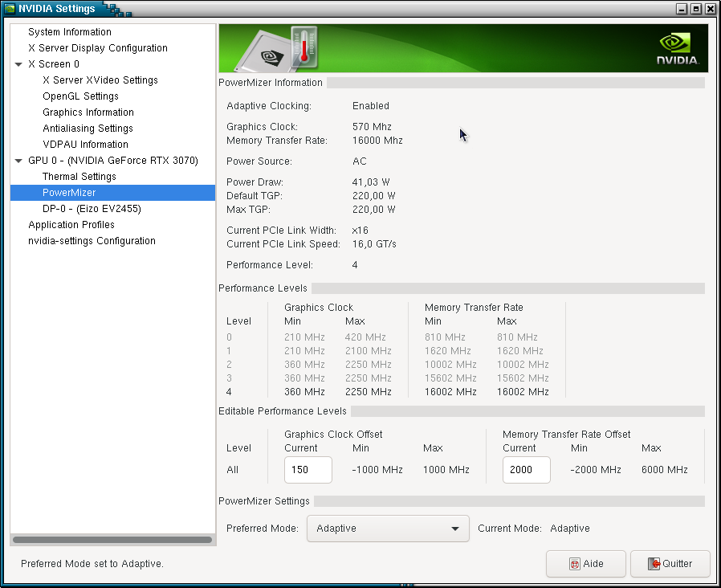721x588 pixels.
Task: Click the Current Mode 'Adaptive' value
Action: point(570,529)
